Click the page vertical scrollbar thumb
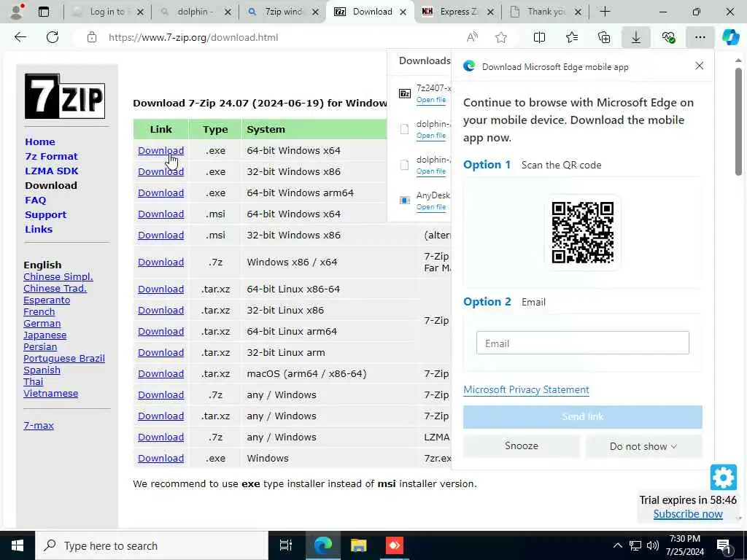747x560 pixels. [x=738, y=122]
